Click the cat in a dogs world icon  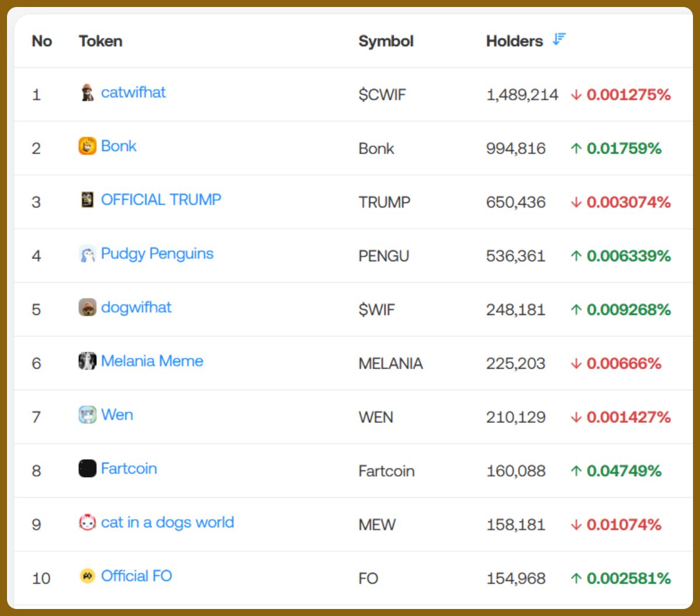click(x=87, y=522)
